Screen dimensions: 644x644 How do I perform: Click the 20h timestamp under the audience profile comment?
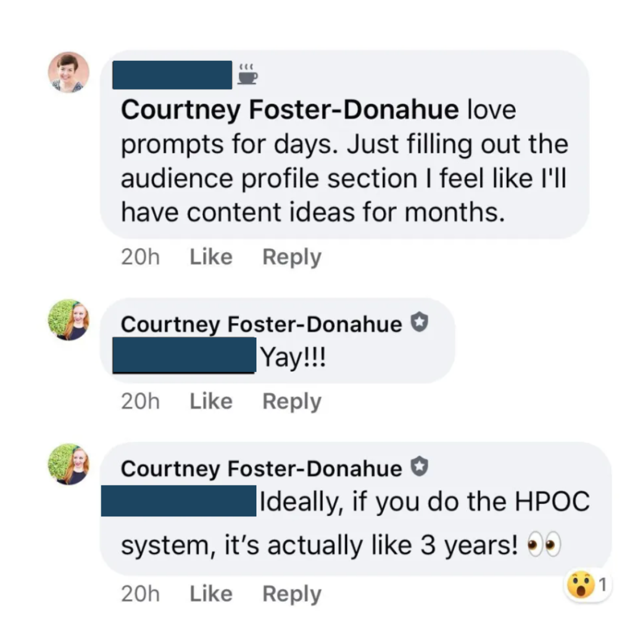(x=140, y=257)
